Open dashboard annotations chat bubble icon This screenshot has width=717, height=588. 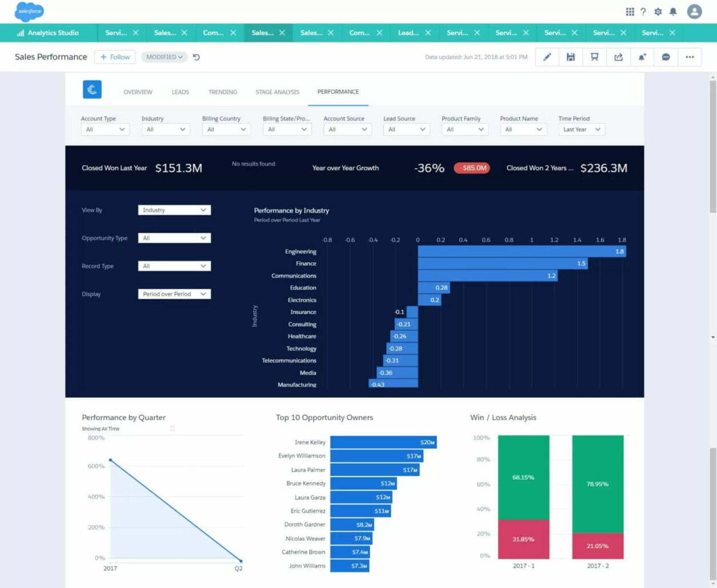666,57
